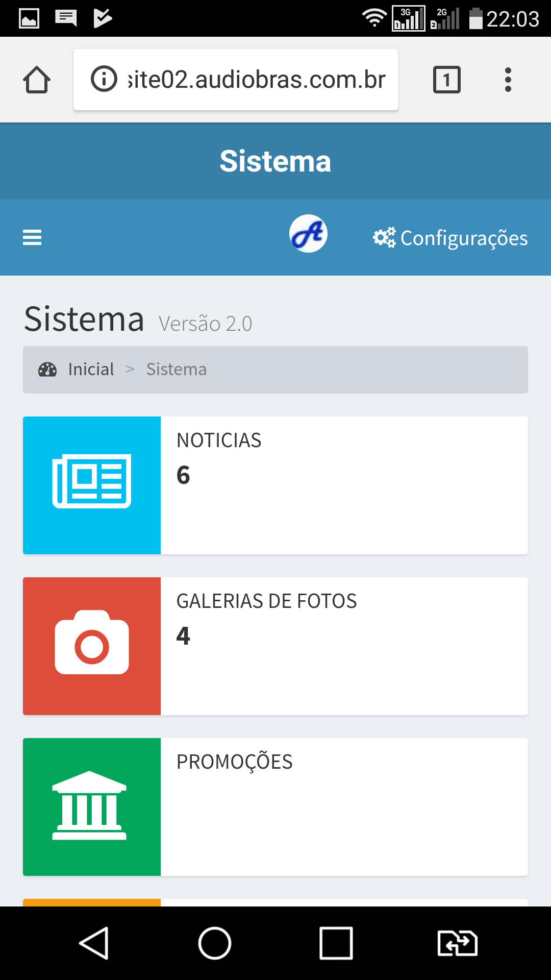Open the NOTICIAS card
This screenshot has height=980, width=551.
tap(275, 485)
